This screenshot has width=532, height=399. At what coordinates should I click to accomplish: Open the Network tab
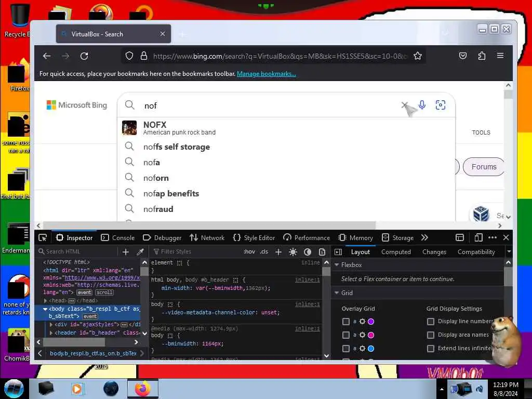tap(207, 238)
